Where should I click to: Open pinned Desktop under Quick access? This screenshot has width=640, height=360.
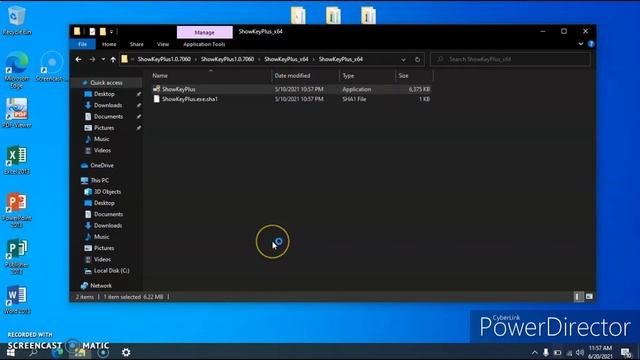pos(104,94)
